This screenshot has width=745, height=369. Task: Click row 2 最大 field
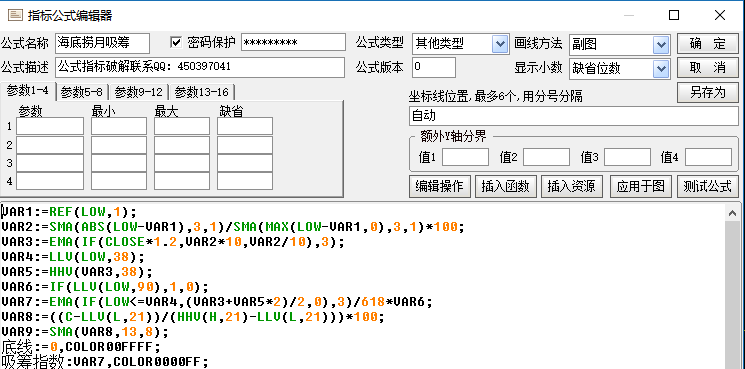point(181,145)
